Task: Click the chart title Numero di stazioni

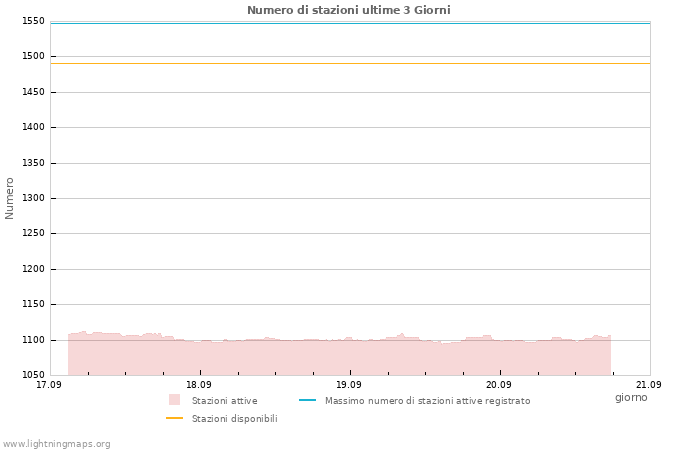Action: click(349, 10)
